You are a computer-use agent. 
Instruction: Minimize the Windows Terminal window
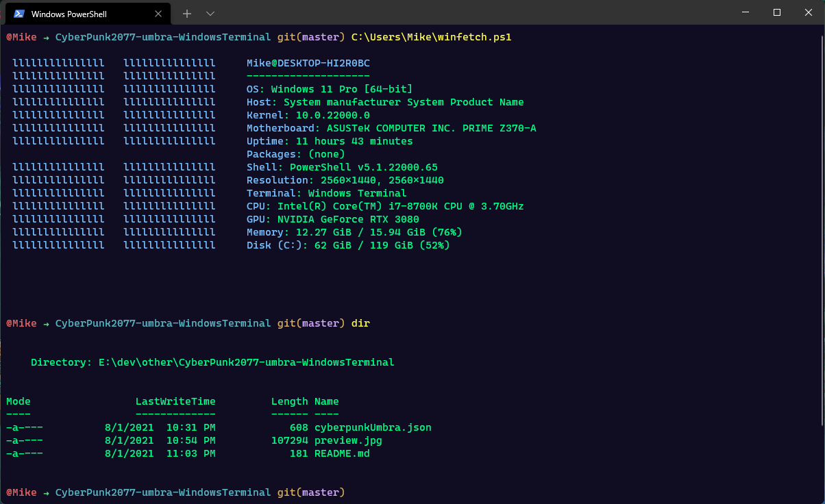coord(746,12)
